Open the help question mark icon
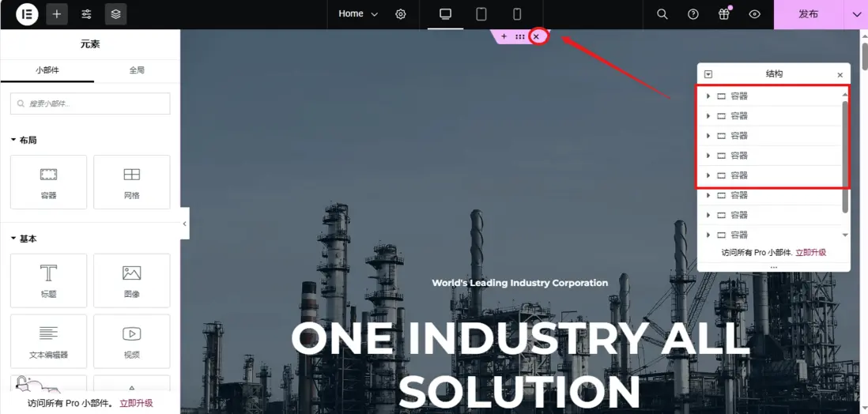868x414 pixels. (693, 14)
